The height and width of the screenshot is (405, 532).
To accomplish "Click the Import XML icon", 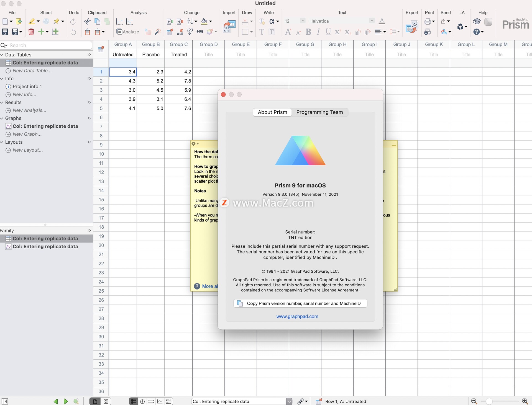I will (229, 26).
